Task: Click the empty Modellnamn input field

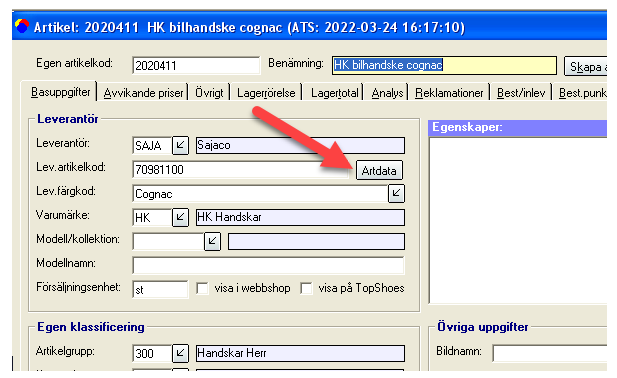Action: click(268, 265)
